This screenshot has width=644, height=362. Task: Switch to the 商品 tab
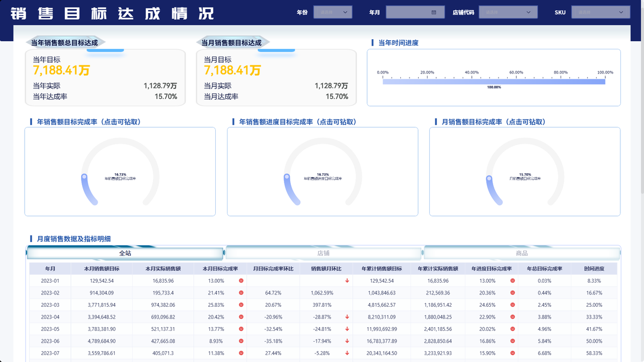coord(522,253)
